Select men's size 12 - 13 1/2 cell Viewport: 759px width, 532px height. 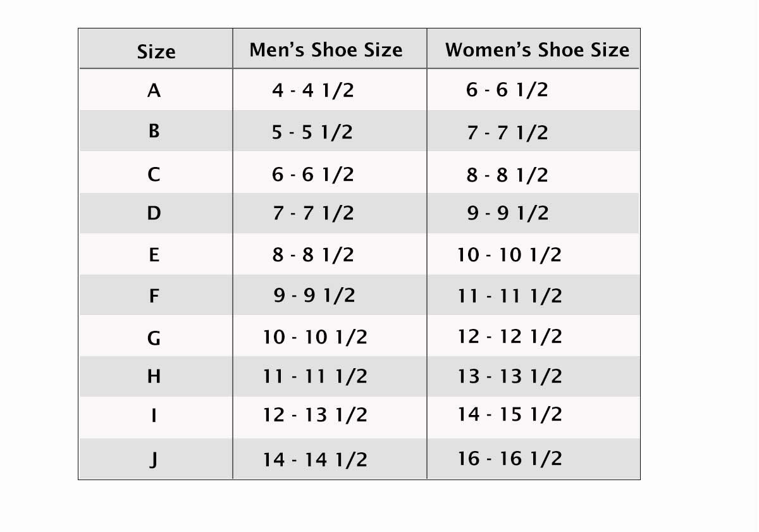315,415
